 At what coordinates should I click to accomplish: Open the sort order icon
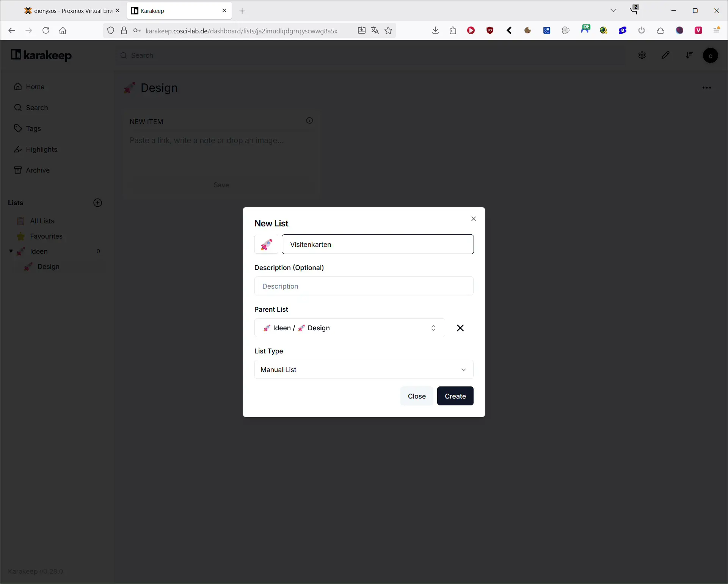pyautogui.click(x=689, y=55)
